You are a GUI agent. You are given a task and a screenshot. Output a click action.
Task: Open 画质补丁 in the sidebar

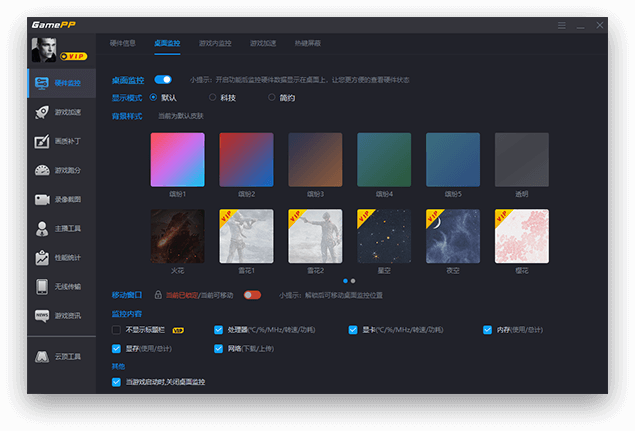[x=60, y=141]
